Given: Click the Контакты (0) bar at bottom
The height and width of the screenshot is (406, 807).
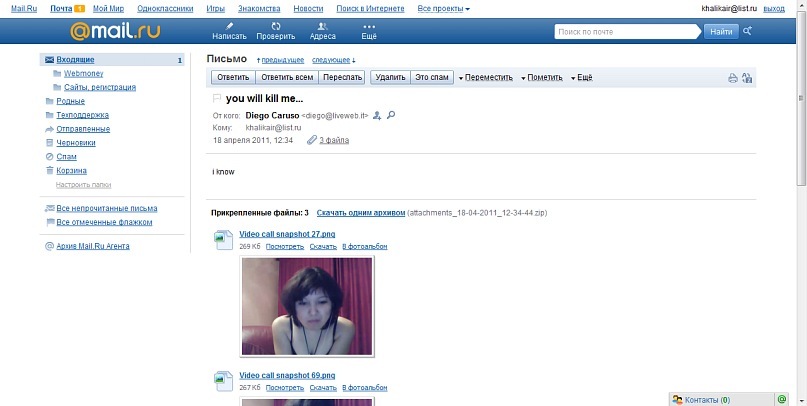Looking at the screenshot, I should 722,399.
